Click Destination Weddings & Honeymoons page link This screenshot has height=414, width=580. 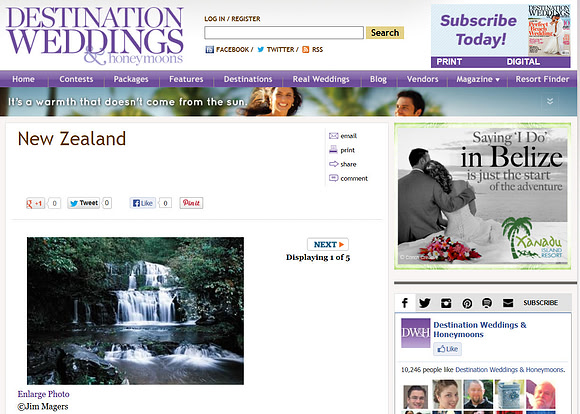coord(480,330)
